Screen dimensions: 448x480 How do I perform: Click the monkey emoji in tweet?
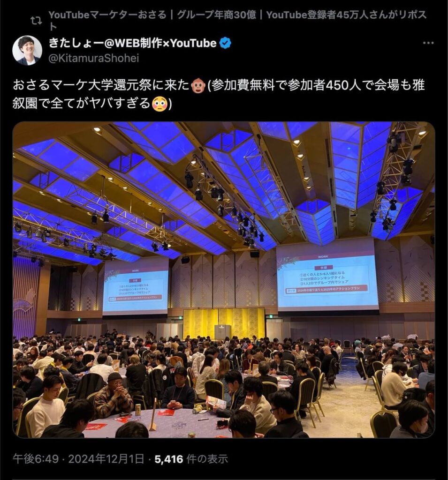pyautogui.click(x=198, y=86)
